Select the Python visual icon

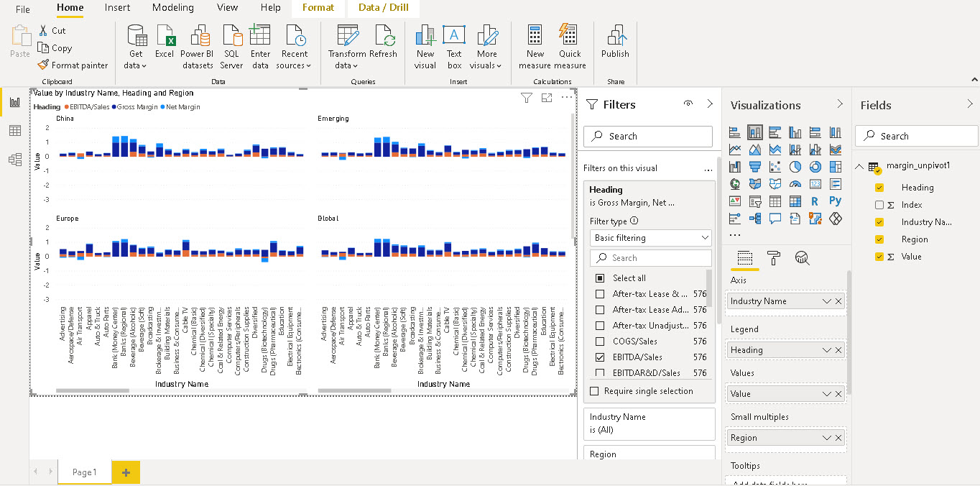[836, 201]
